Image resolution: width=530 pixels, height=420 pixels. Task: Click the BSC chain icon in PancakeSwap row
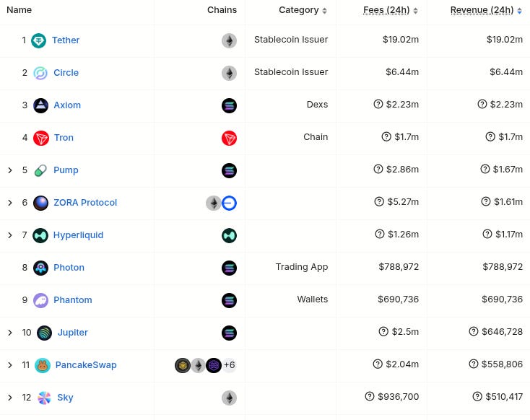183,365
